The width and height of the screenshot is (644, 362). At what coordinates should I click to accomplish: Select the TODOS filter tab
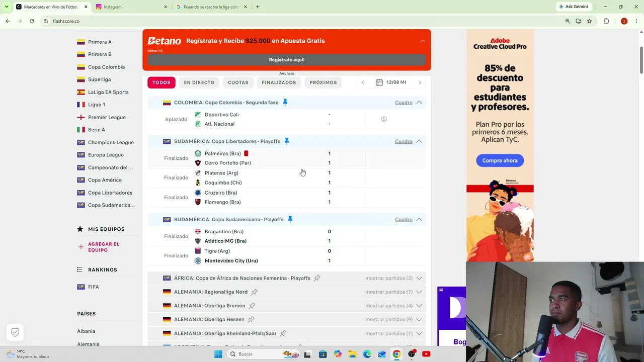pos(162,82)
